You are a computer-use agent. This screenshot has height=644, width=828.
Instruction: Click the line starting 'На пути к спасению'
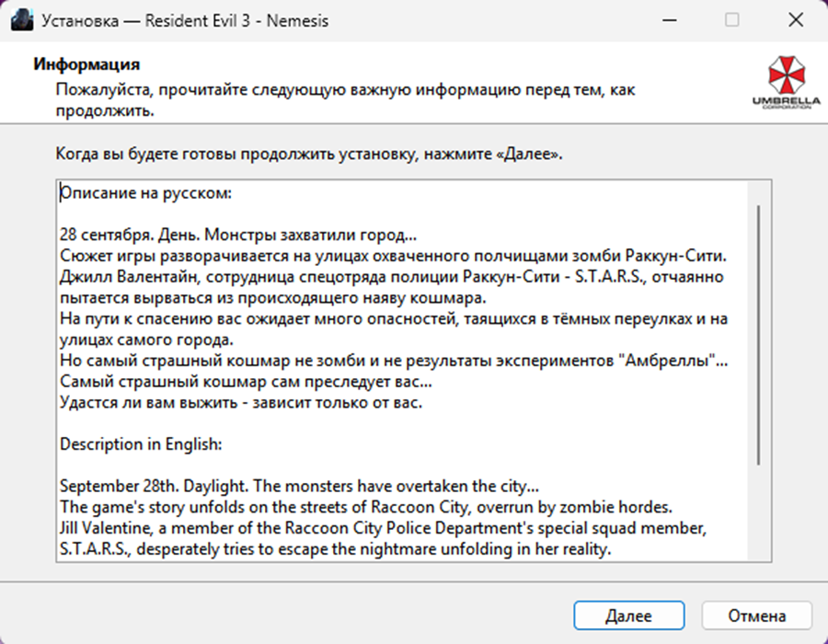coord(394,319)
